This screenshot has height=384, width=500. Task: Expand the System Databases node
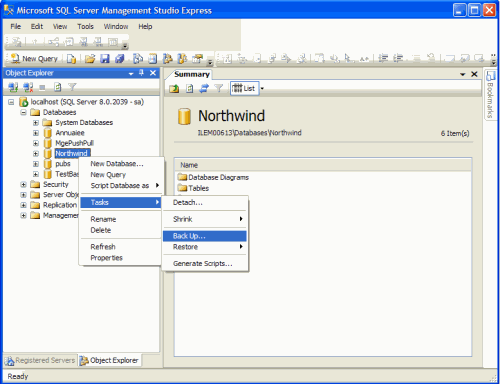tap(36, 123)
